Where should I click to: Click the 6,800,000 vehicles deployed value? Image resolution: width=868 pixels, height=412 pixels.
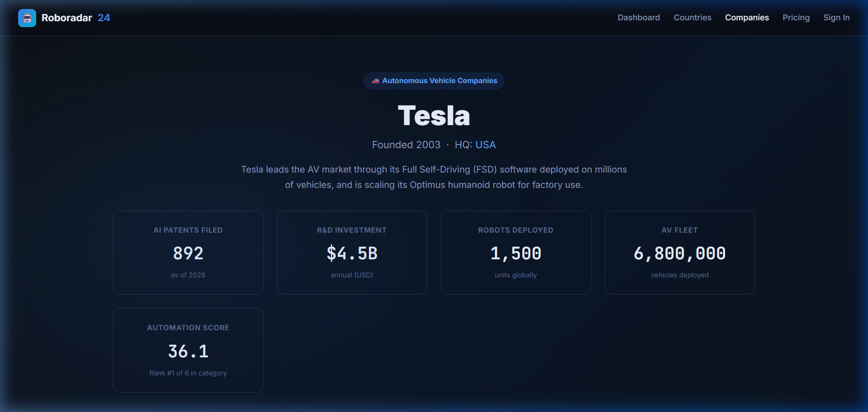(x=679, y=253)
